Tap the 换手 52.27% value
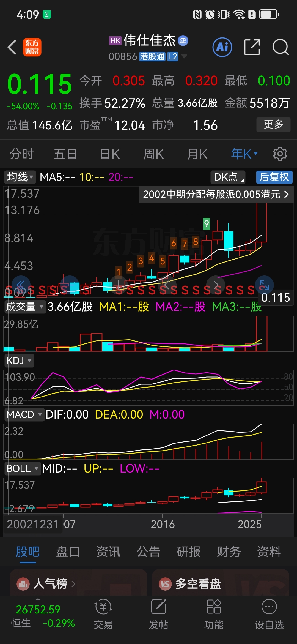The image size is (297, 644). [x=125, y=103]
